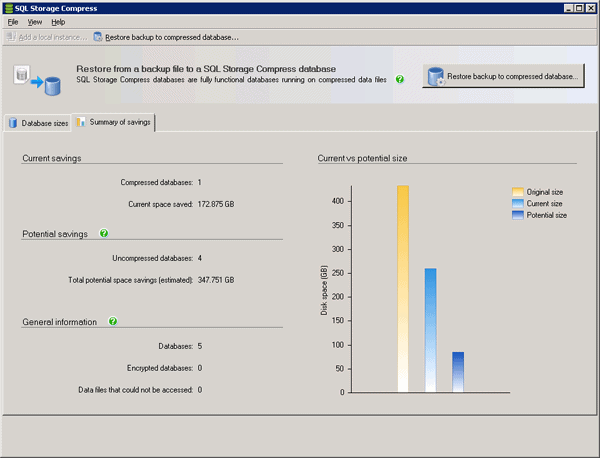The width and height of the screenshot is (600, 458).
Task: Click the help icon beside Potential savings
Action: pos(104,233)
